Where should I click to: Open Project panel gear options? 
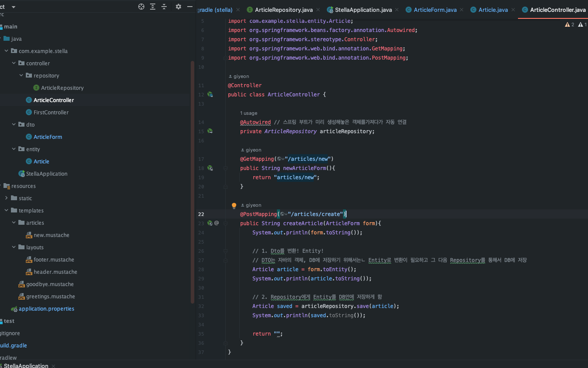click(x=178, y=7)
